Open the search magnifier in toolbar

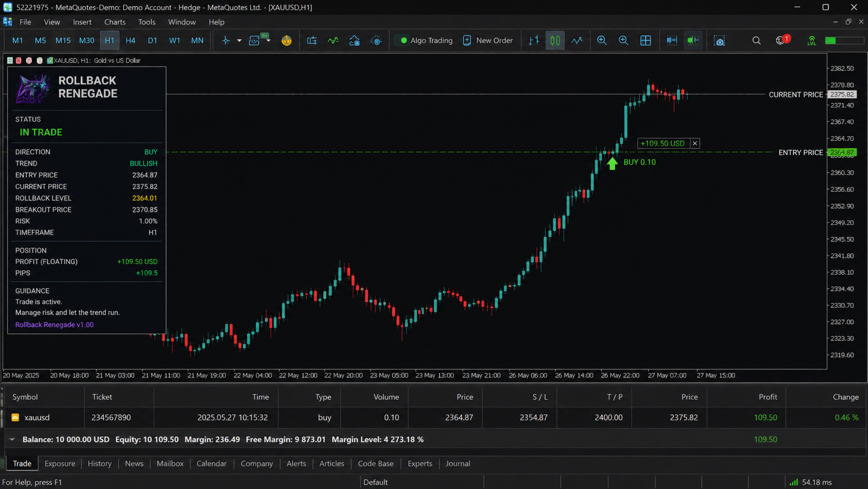756,41
